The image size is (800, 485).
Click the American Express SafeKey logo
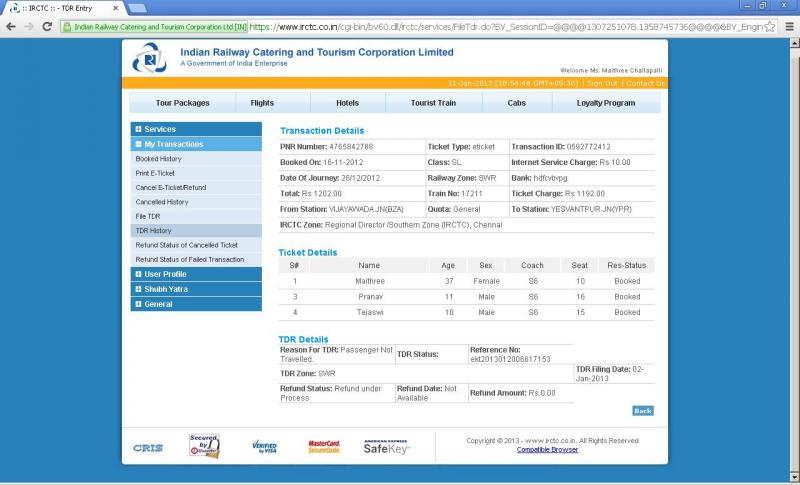(386, 447)
